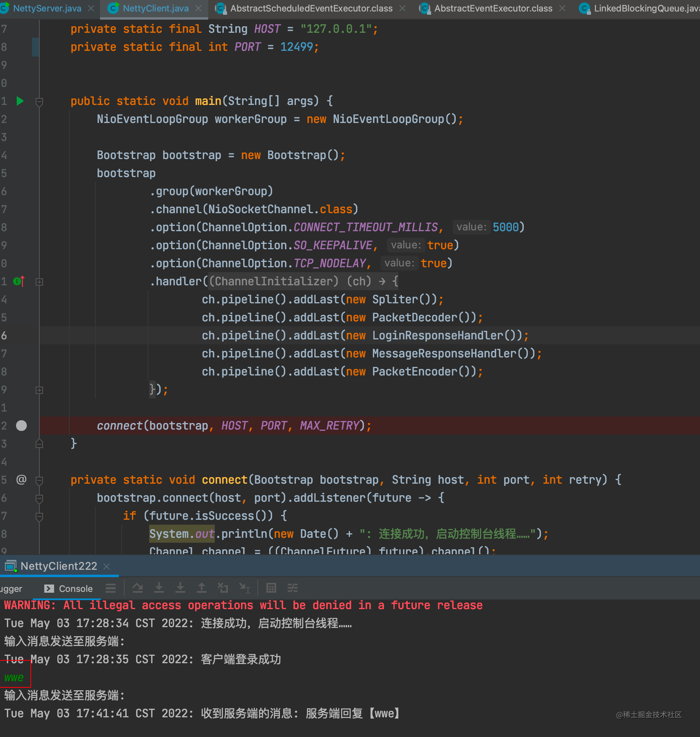Click the 'wwe' input text in console
Image resolution: width=700 pixels, height=737 pixels.
click(14, 677)
